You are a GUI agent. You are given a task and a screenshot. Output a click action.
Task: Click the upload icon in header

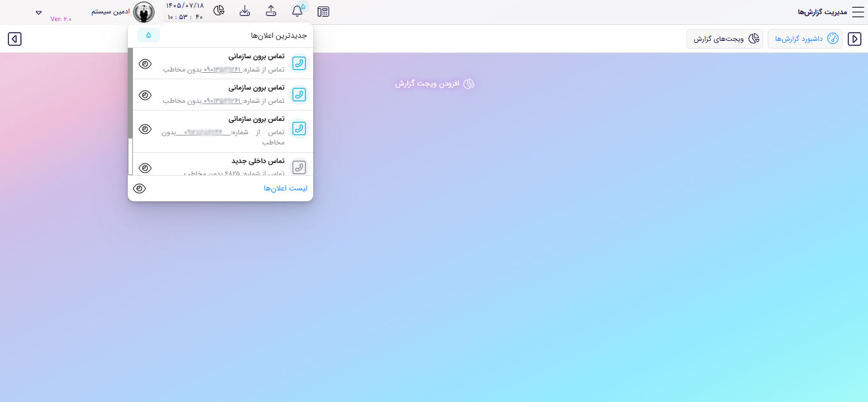click(271, 11)
